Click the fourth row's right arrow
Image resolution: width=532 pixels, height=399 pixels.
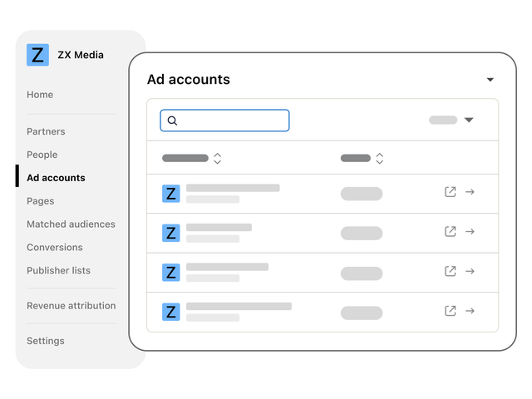click(x=470, y=311)
